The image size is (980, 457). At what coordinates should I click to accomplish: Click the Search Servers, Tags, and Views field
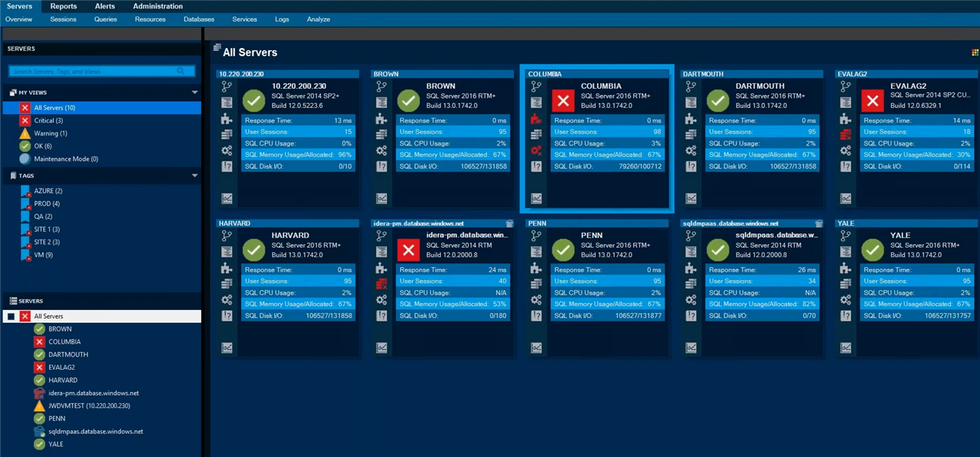pos(102,71)
